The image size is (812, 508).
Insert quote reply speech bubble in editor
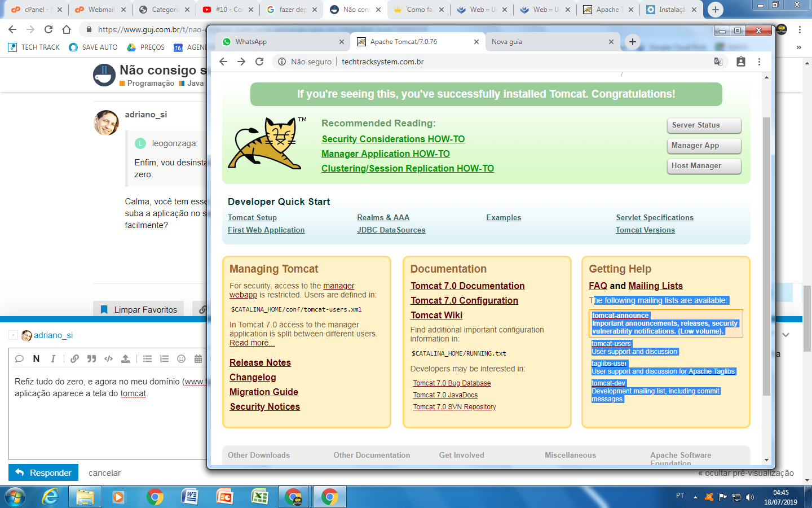19,358
